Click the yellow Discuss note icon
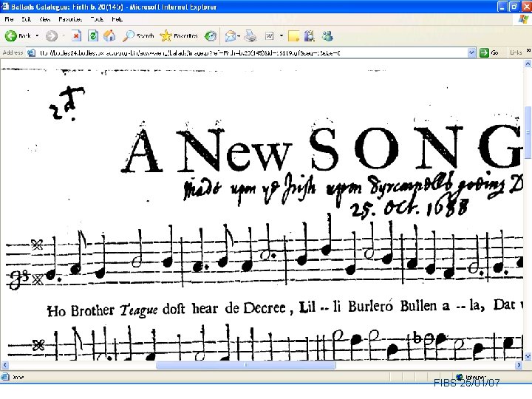Screen dimensions: 532x399 [293, 35]
